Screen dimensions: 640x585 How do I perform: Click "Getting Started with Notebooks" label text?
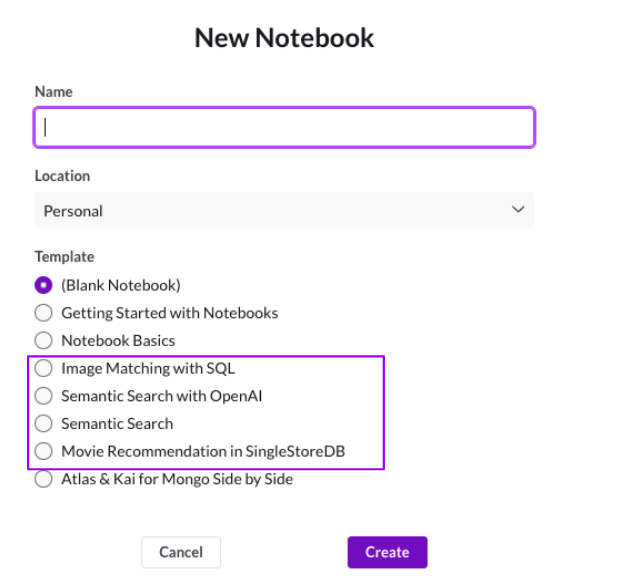[x=169, y=313]
